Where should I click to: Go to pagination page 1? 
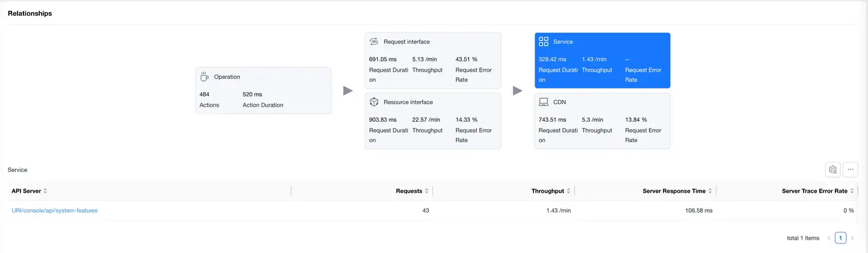click(x=840, y=238)
